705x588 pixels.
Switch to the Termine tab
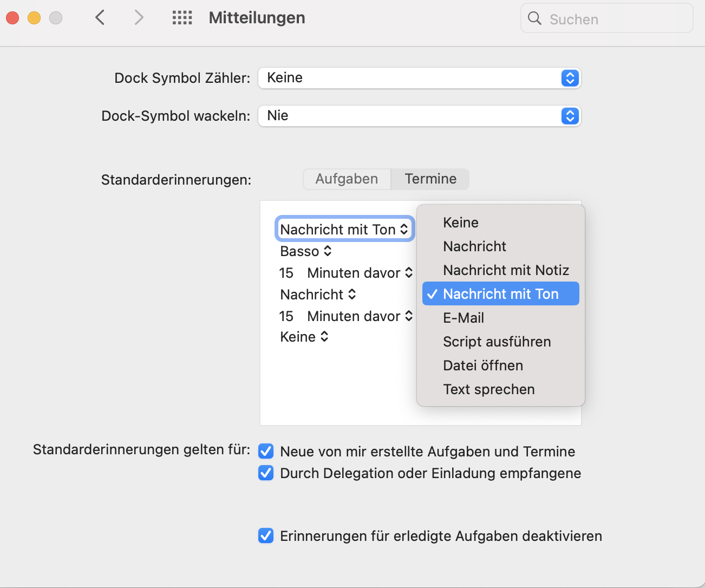coord(430,179)
